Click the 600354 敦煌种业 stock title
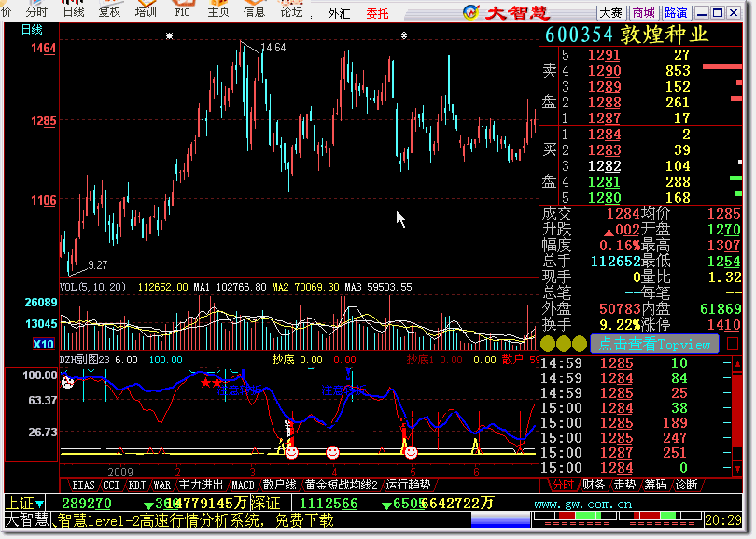Screen dimensions: 756x539 tap(627, 35)
